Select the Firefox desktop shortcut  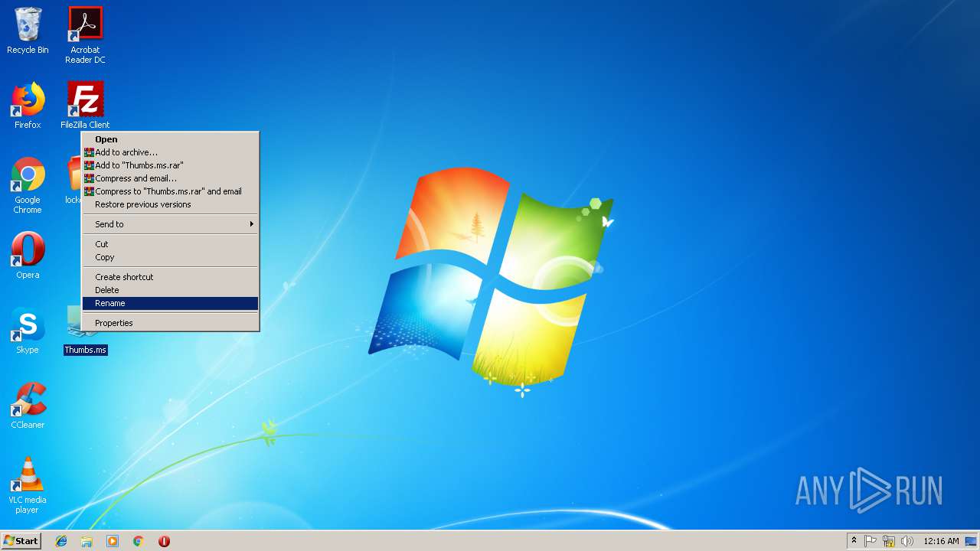(x=28, y=106)
